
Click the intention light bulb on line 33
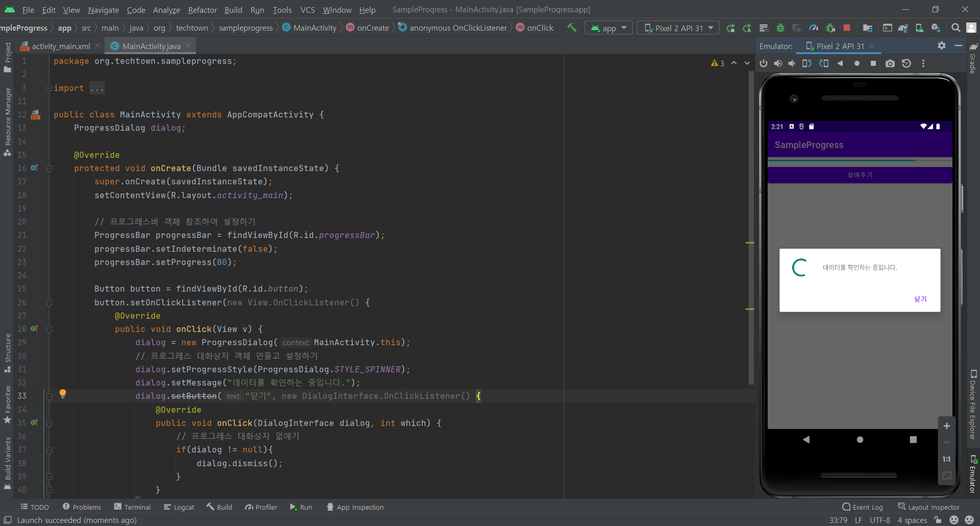click(63, 394)
